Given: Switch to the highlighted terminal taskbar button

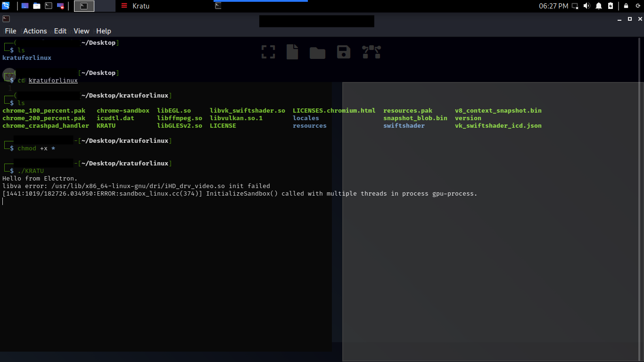Looking at the screenshot, I should point(84,6).
